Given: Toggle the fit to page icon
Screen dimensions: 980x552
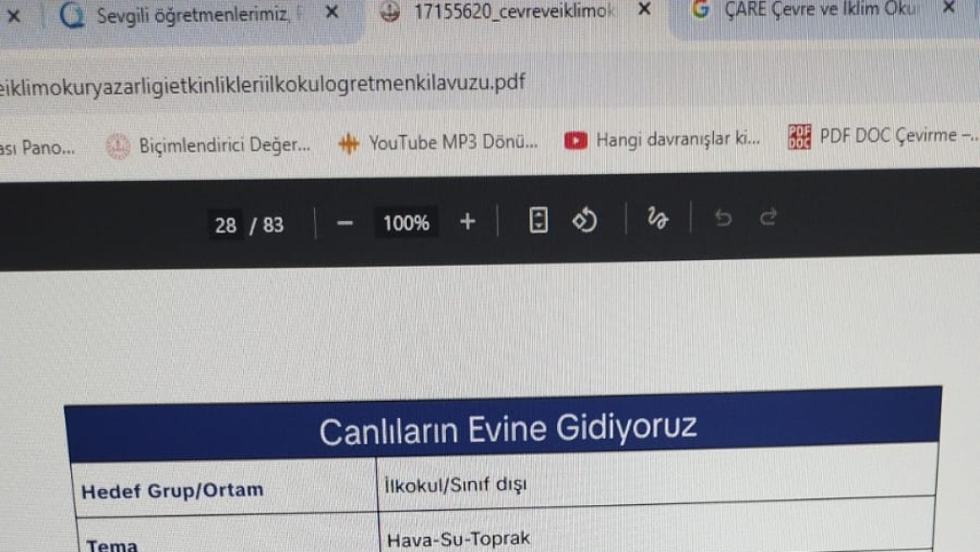Looking at the screenshot, I should 539,221.
